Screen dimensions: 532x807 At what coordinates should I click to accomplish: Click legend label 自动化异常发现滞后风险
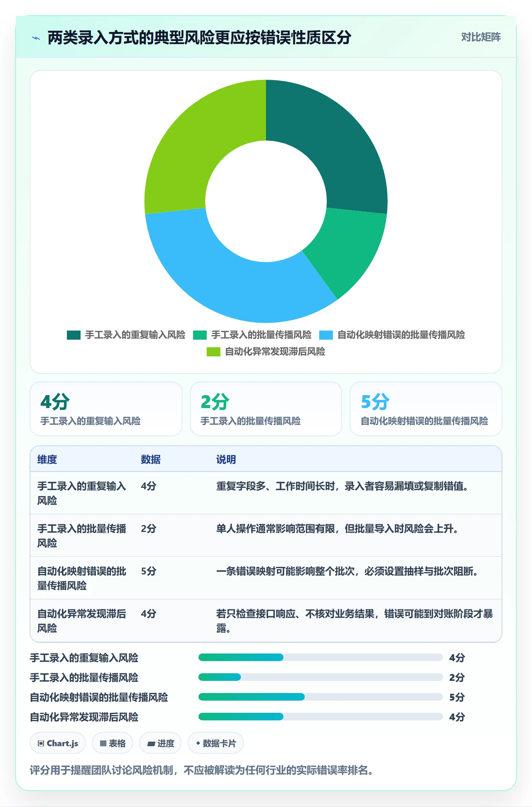point(275,352)
